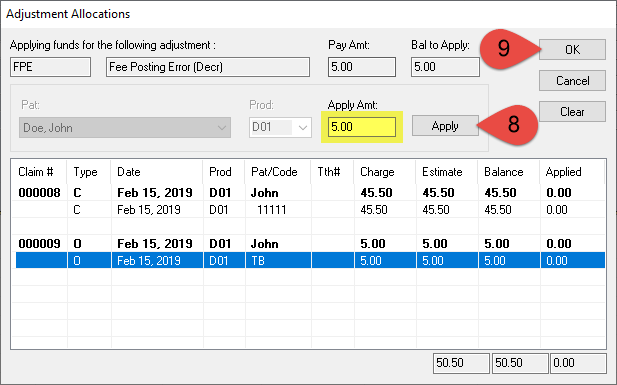Click bold John in claim 000009 row
617x385 pixels.
tap(265, 244)
